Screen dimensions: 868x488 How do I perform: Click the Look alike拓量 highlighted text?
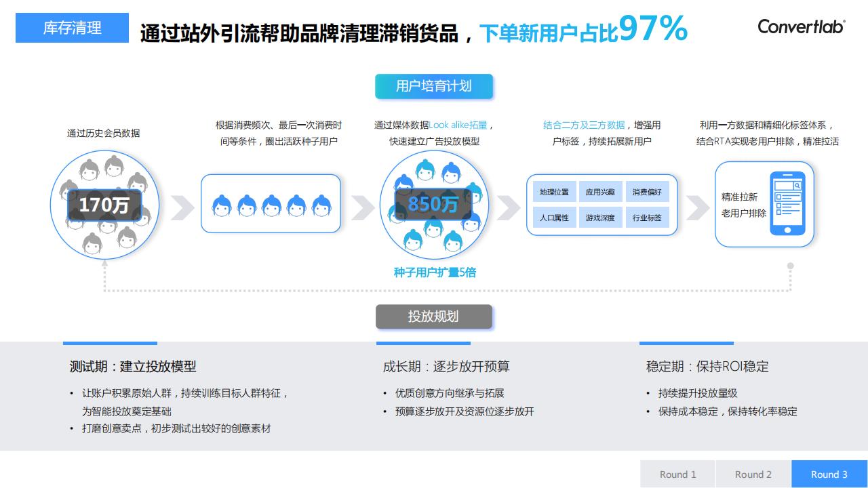[x=458, y=125]
